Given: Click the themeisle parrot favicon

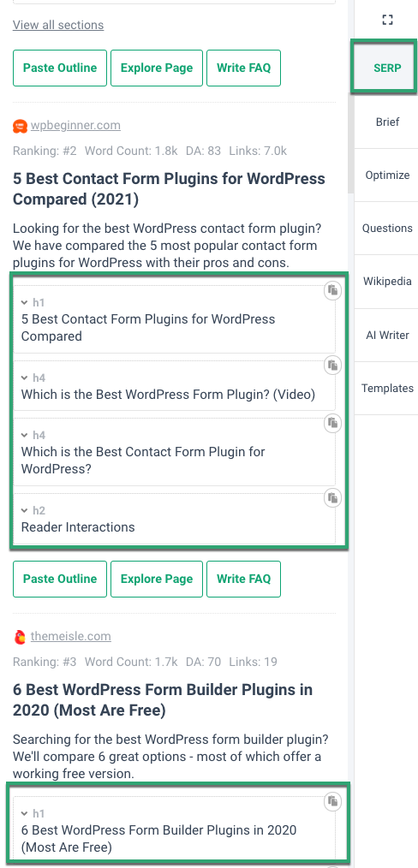Looking at the screenshot, I should point(20,637).
